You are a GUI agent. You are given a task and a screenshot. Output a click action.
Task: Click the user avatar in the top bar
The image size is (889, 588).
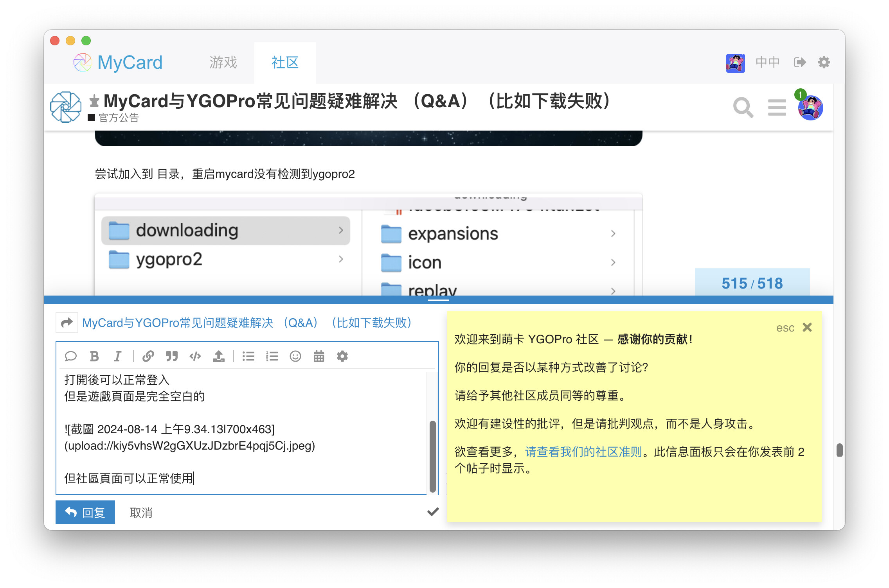735,63
